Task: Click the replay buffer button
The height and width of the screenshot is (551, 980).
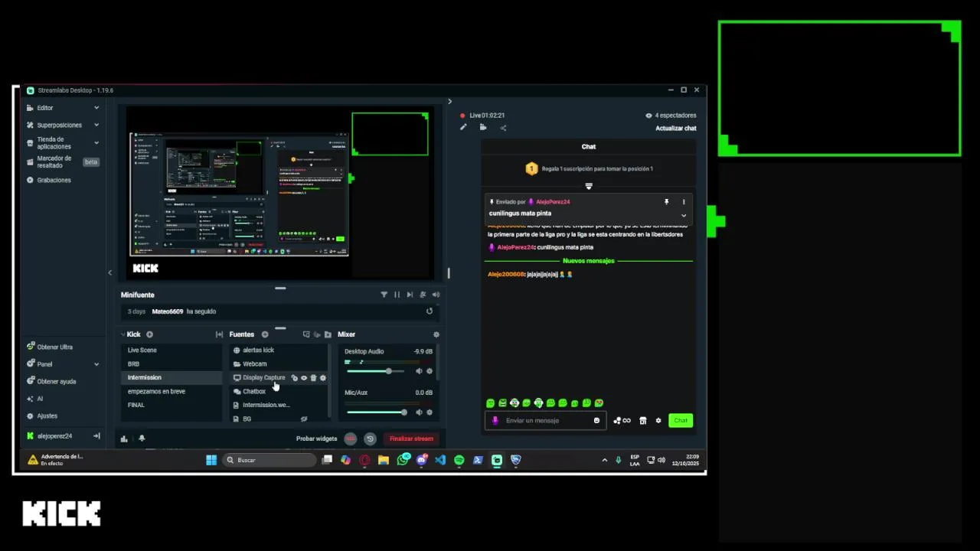Action: [x=370, y=439]
